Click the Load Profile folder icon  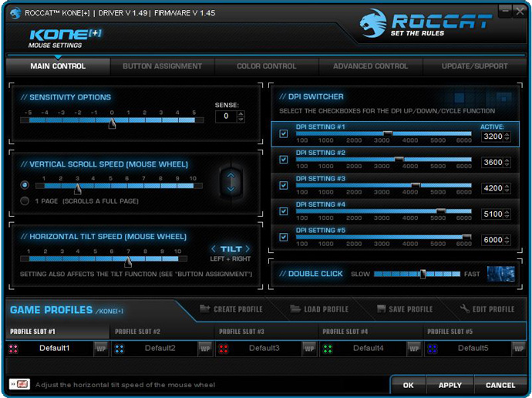(x=295, y=309)
